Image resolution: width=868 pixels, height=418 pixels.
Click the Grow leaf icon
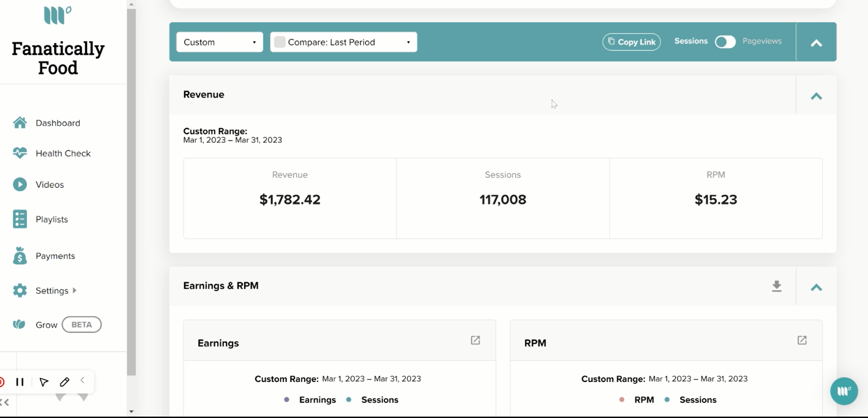tap(19, 324)
